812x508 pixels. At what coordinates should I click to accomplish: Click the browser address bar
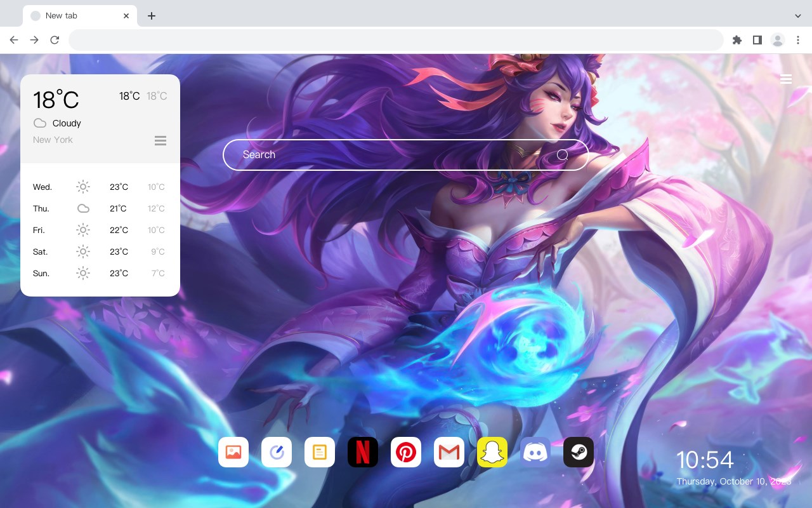click(x=396, y=40)
